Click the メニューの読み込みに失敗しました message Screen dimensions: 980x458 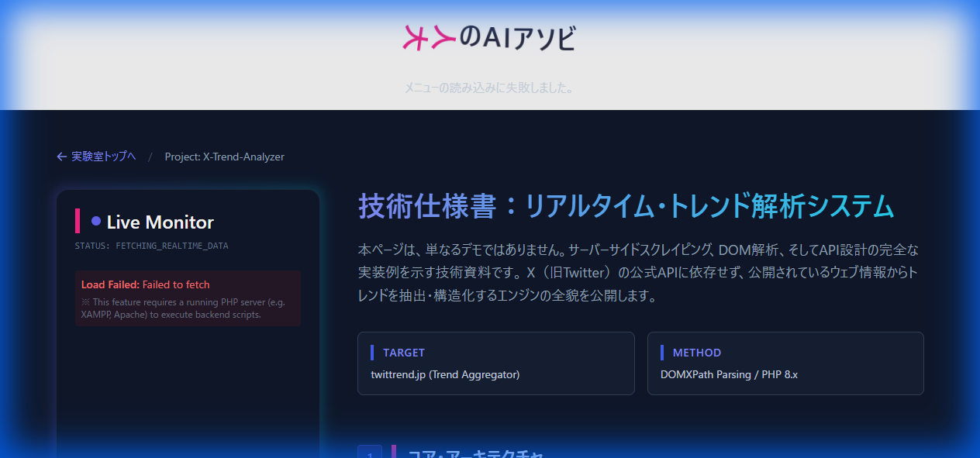coord(489,88)
